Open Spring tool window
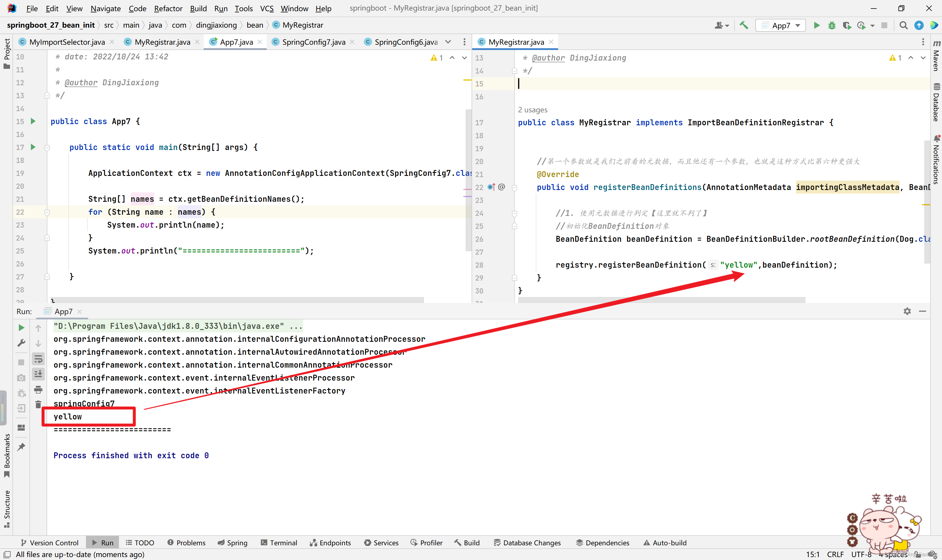Screen dimensions: 942x560 tap(233, 543)
